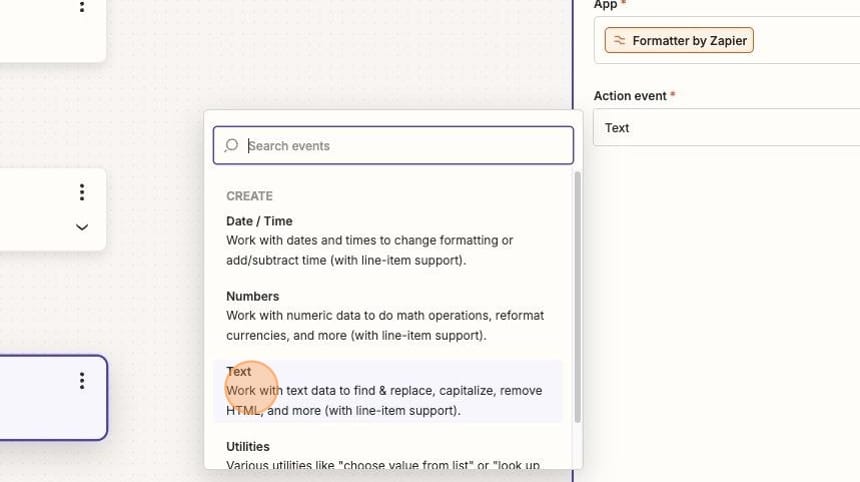
Task: Open the three-dot menu on the highlighted step card
Action: click(82, 381)
